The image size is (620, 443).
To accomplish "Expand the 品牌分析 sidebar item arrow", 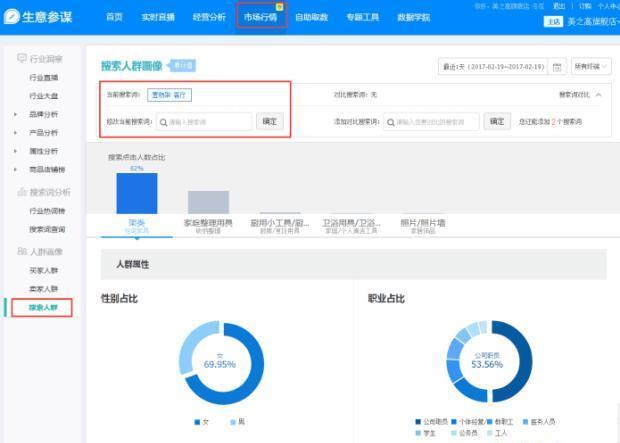I will click(15, 114).
